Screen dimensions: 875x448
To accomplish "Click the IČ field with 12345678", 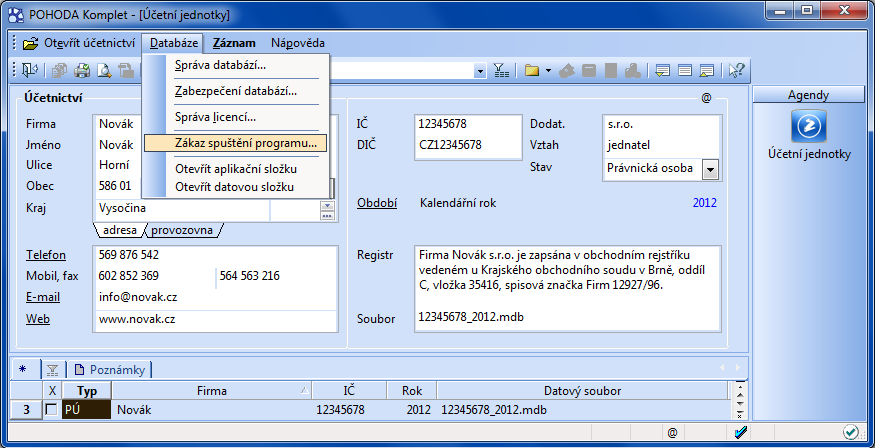I will point(467,124).
